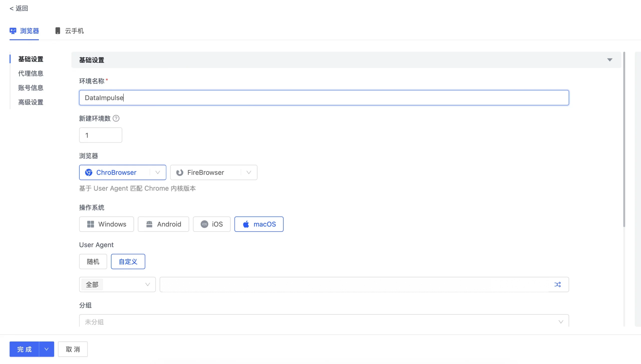
Task: Click the iOS badge icon
Action: click(204, 224)
